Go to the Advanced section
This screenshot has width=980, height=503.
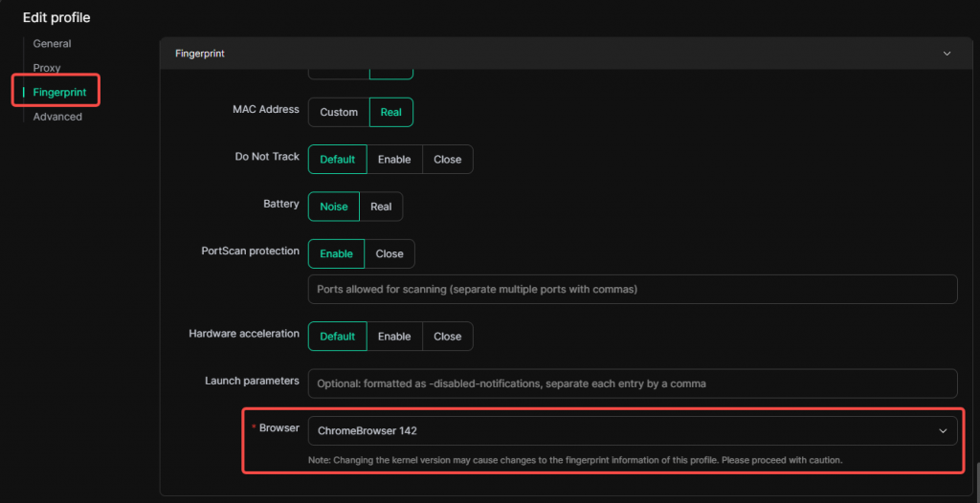click(57, 117)
